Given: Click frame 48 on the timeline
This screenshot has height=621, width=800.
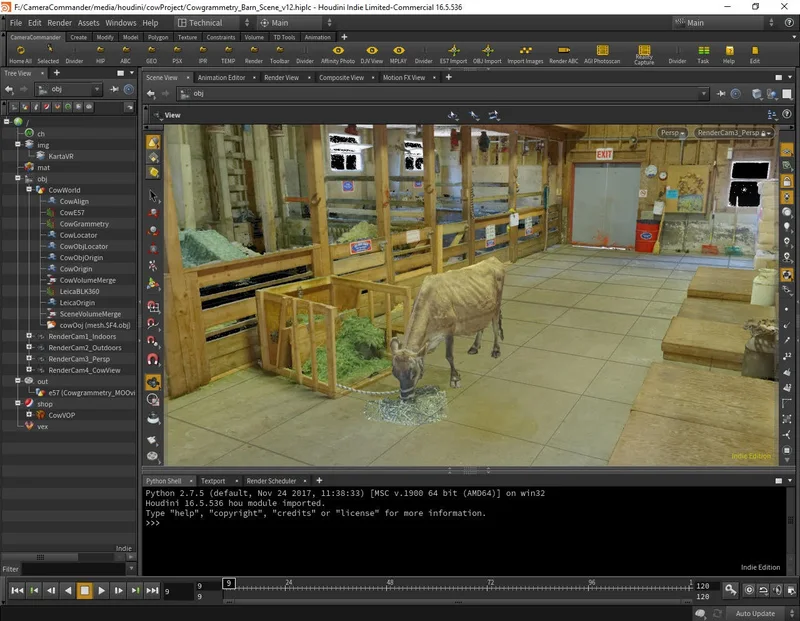Looking at the screenshot, I should (x=390, y=585).
